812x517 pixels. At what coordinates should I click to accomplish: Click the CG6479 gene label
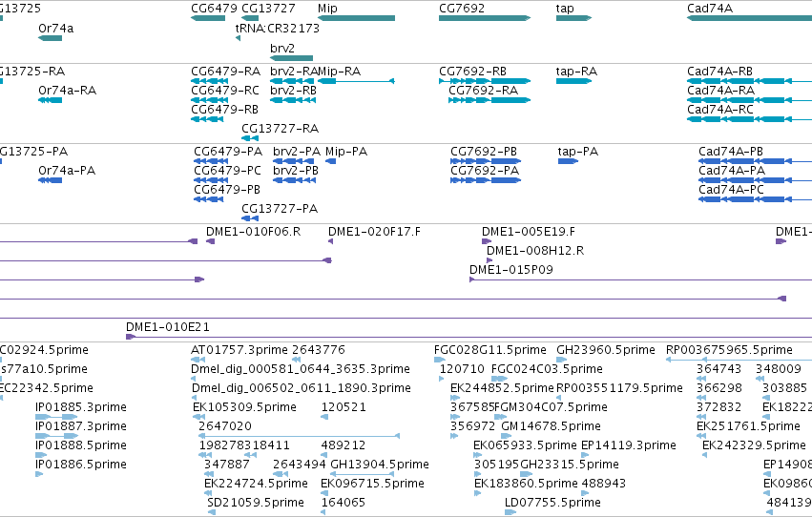pos(214,9)
